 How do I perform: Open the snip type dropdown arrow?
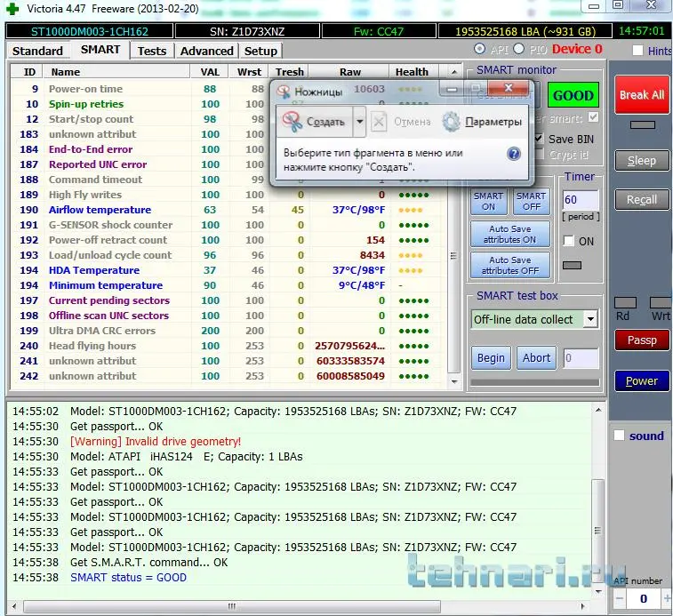pyautogui.click(x=359, y=122)
